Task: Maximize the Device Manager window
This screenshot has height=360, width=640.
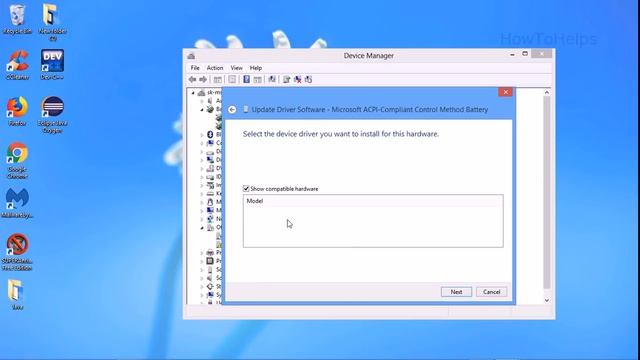Action: [525, 54]
